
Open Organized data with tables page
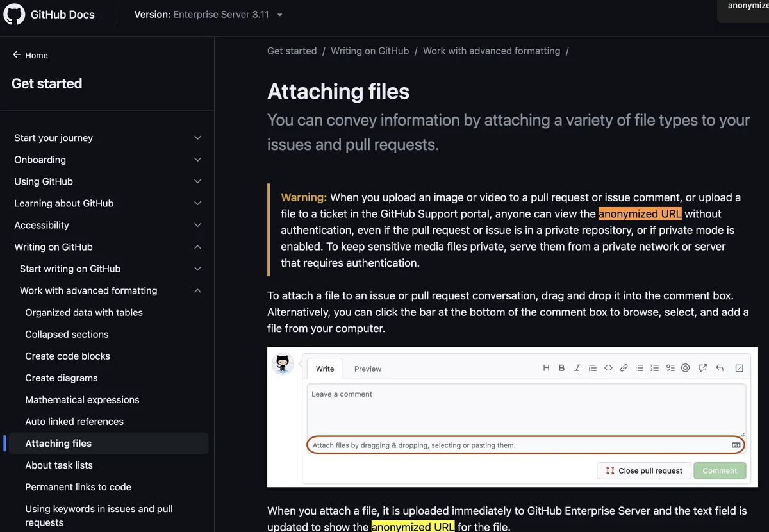(x=84, y=312)
